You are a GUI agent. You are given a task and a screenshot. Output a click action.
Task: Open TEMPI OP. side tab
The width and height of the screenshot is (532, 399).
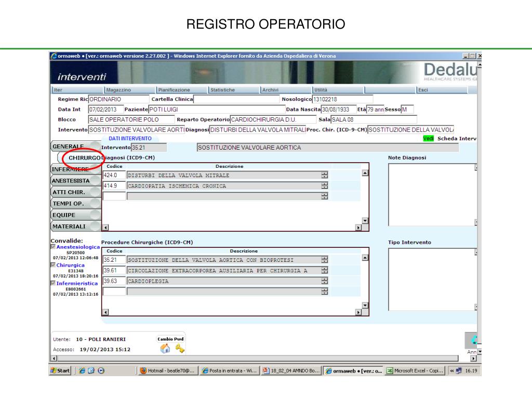click(75, 204)
